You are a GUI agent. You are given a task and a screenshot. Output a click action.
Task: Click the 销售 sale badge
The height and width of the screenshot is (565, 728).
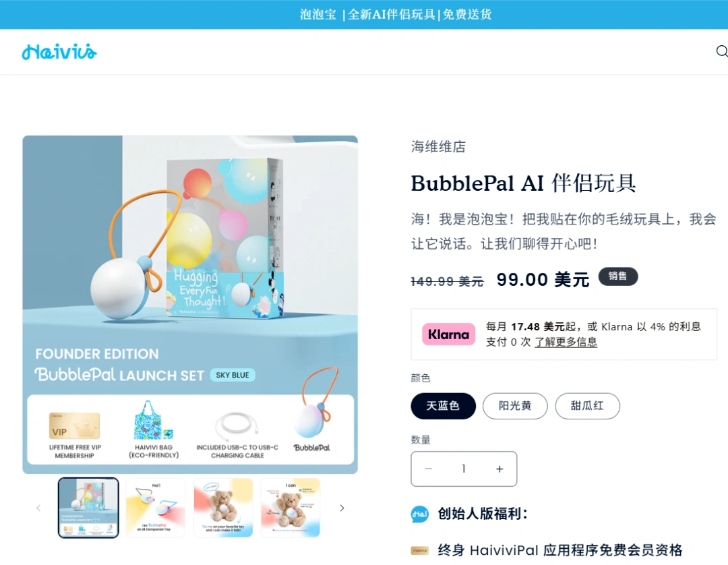617,276
